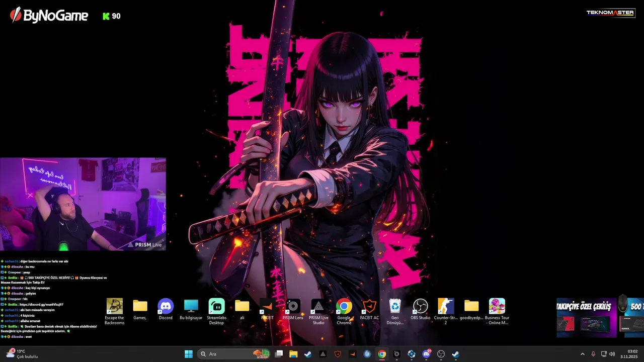Screen dimensions: 644x362
Task: Open orange FACEIT taskbar icon
Action: pos(352,354)
